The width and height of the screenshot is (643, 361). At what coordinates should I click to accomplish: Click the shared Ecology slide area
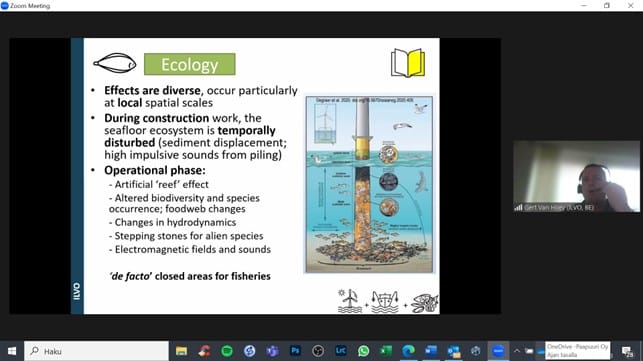(x=255, y=176)
